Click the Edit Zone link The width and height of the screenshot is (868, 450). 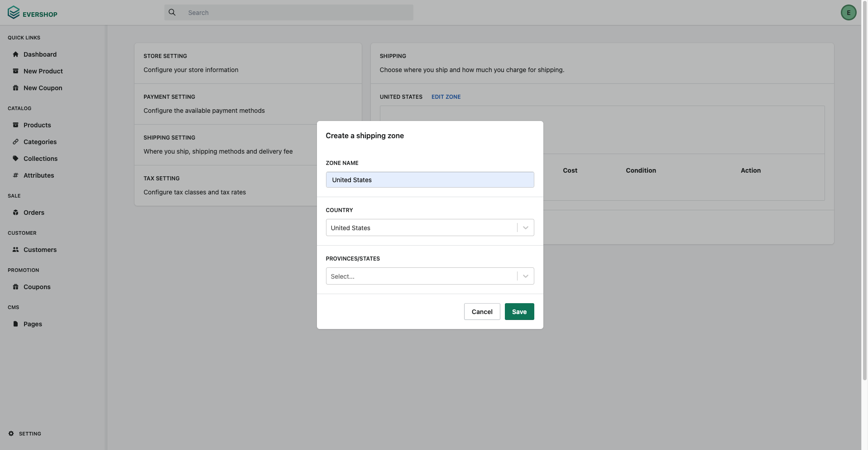pyautogui.click(x=446, y=97)
